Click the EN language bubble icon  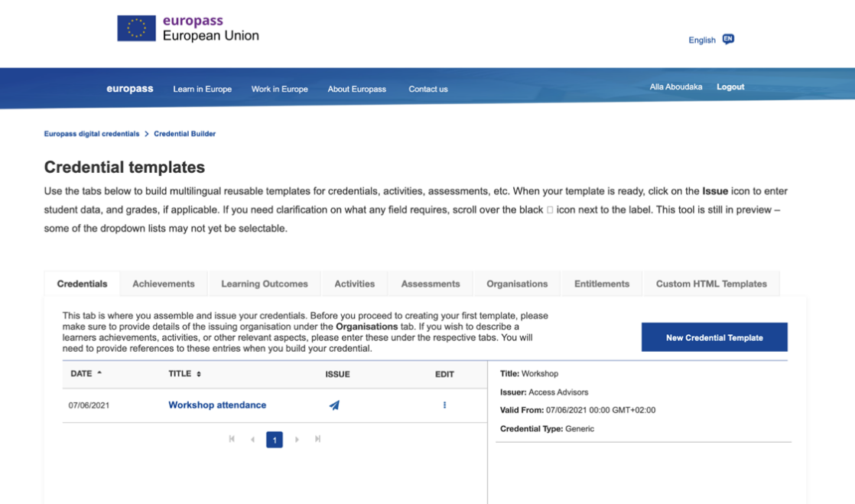(728, 39)
